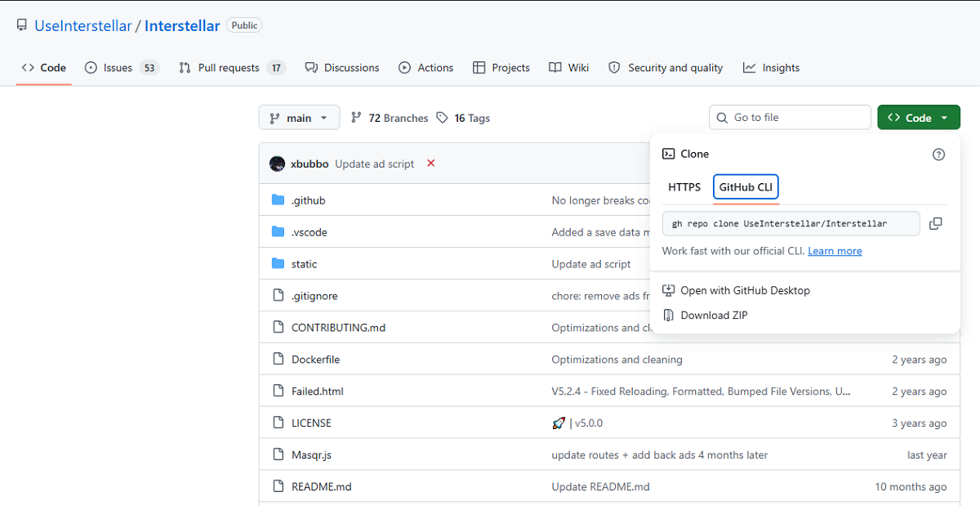Image resolution: width=980 pixels, height=506 pixels.
Task: Open the Issues tab
Action: pyautogui.click(x=122, y=68)
